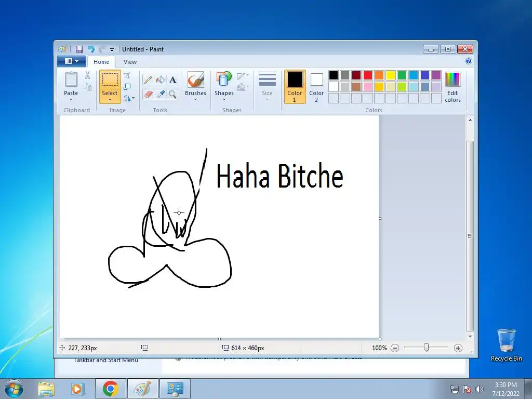Image resolution: width=532 pixels, height=399 pixels.
Task: Pick the orange color swatch
Action: pos(379,75)
